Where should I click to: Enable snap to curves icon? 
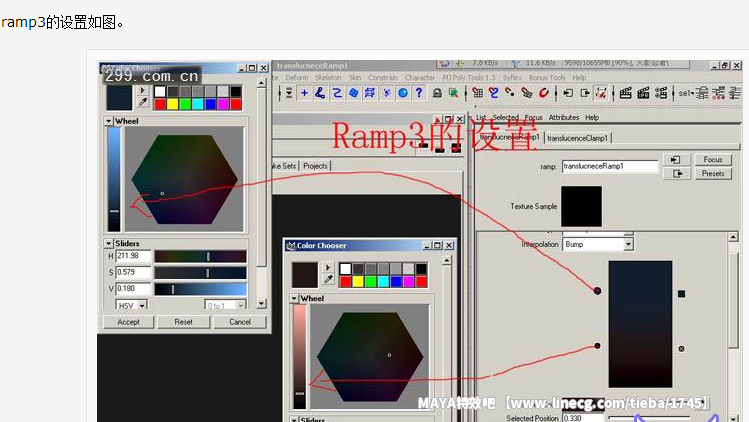click(493, 93)
